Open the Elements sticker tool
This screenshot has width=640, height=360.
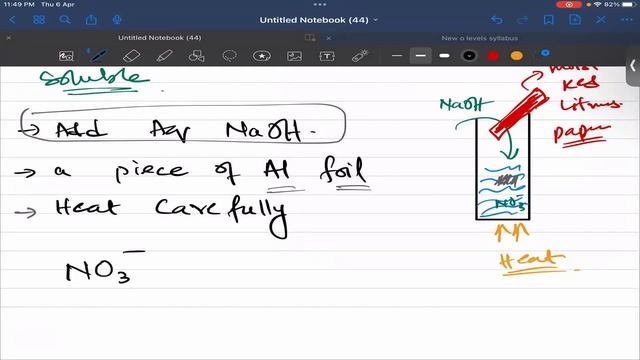point(262,56)
